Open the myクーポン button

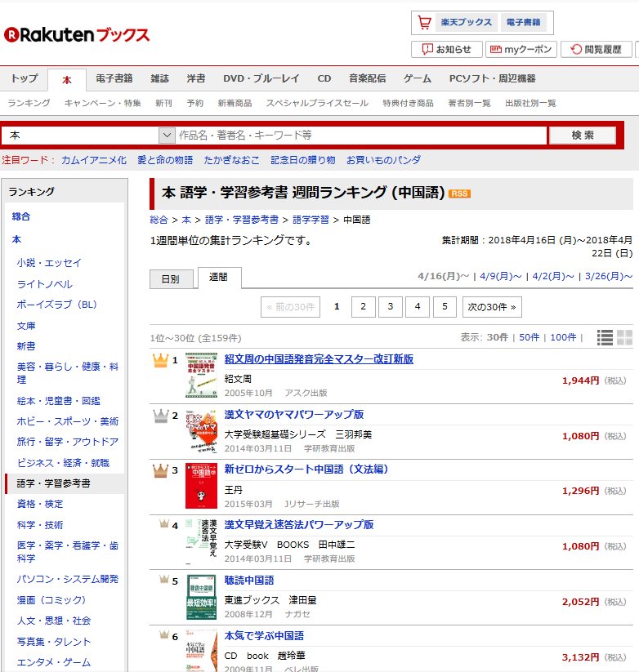[521, 49]
